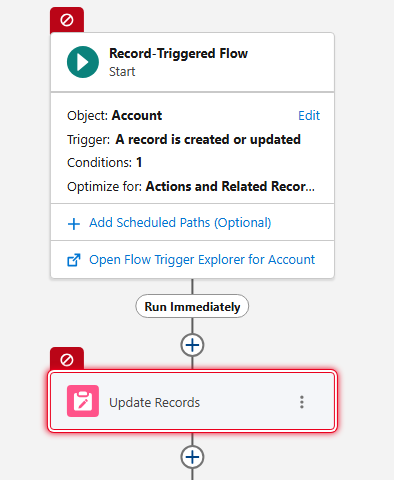Click Edit link for Account object

(x=309, y=116)
